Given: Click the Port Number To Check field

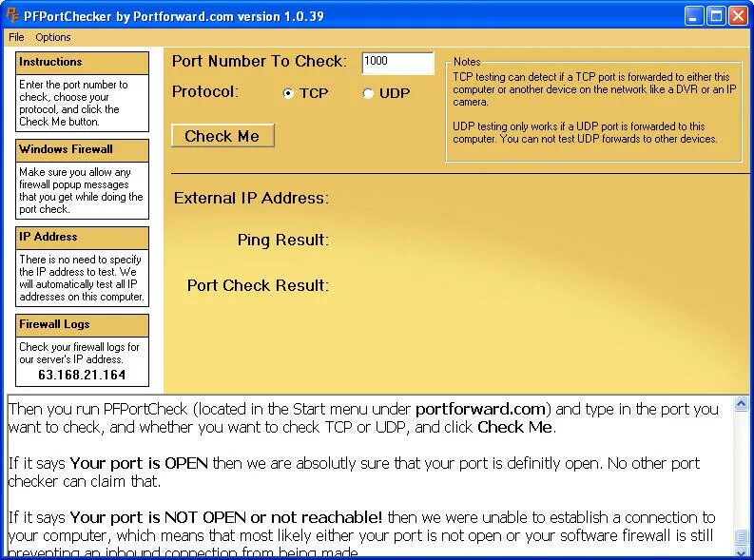Looking at the screenshot, I should click(397, 63).
